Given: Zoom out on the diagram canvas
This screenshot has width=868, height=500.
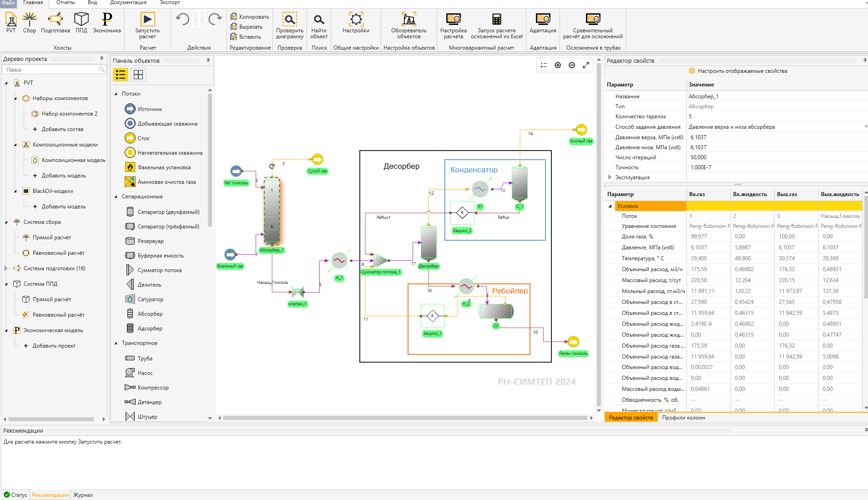Looking at the screenshot, I should pos(572,65).
